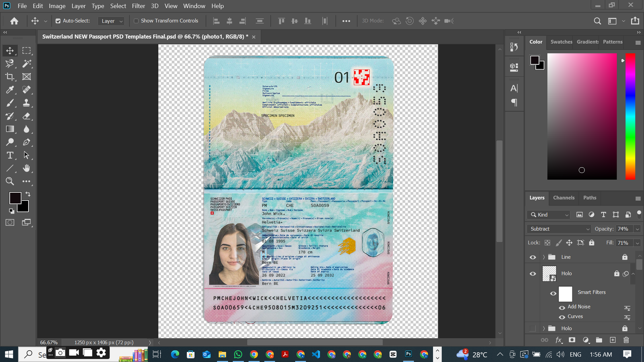The height and width of the screenshot is (362, 644).
Task: Open the Opacity slider dropdown arrow
Action: coord(637,229)
